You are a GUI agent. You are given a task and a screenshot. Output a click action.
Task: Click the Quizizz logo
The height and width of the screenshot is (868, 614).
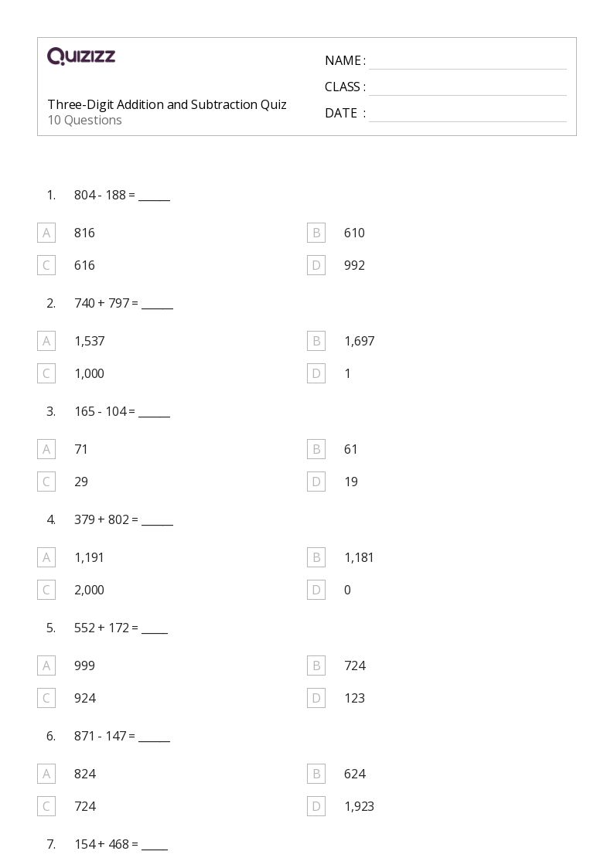(81, 56)
